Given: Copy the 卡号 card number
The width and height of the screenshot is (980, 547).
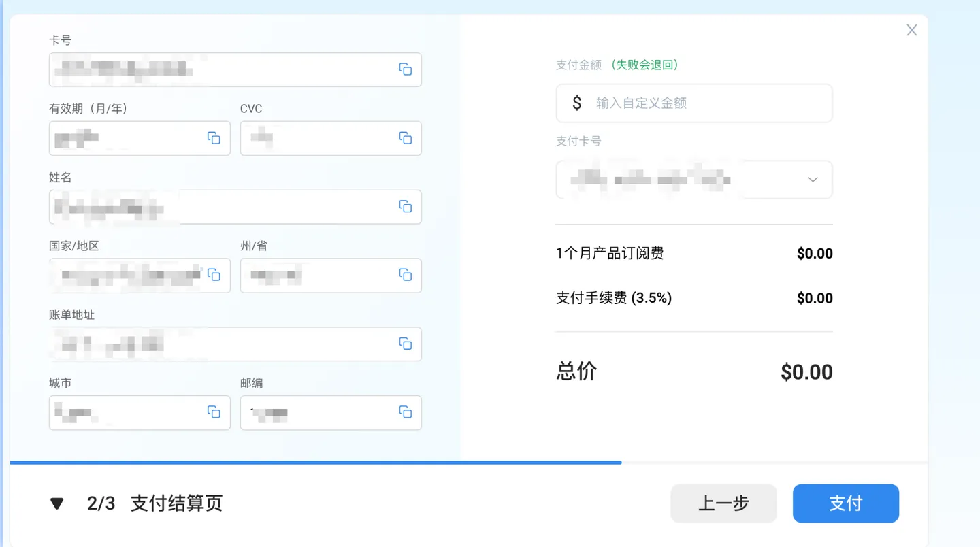Looking at the screenshot, I should point(406,69).
